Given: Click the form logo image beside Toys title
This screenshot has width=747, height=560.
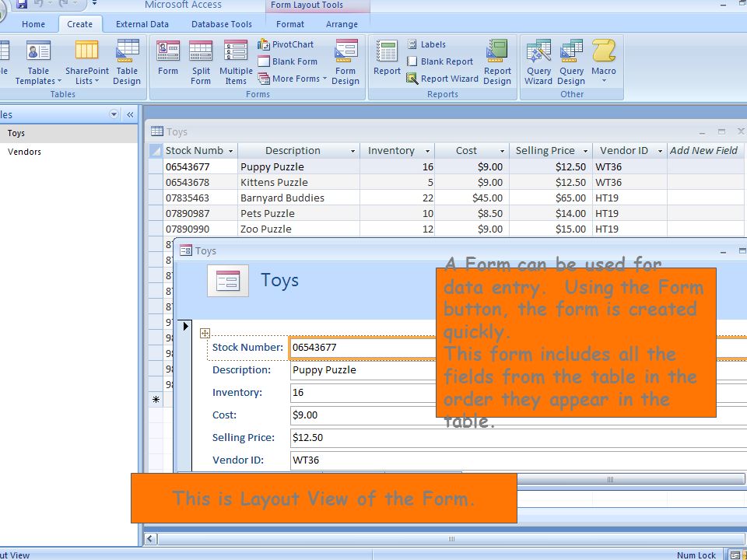Looking at the screenshot, I should point(228,281).
